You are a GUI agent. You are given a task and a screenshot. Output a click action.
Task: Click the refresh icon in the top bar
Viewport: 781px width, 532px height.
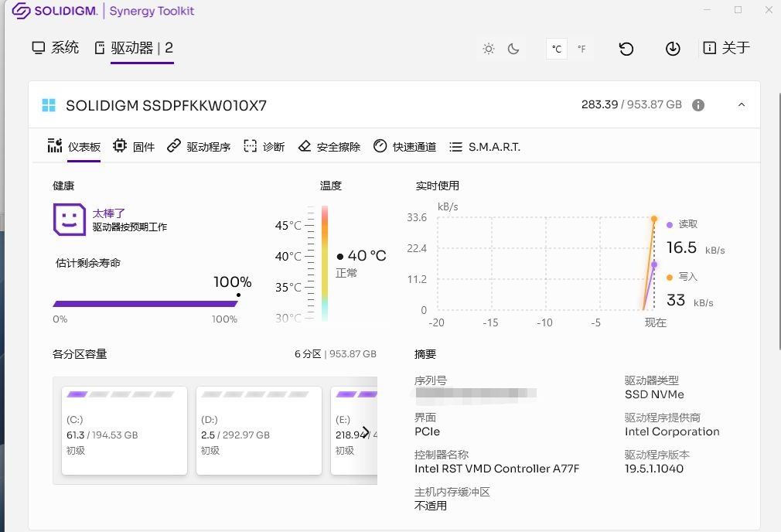[x=626, y=49]
